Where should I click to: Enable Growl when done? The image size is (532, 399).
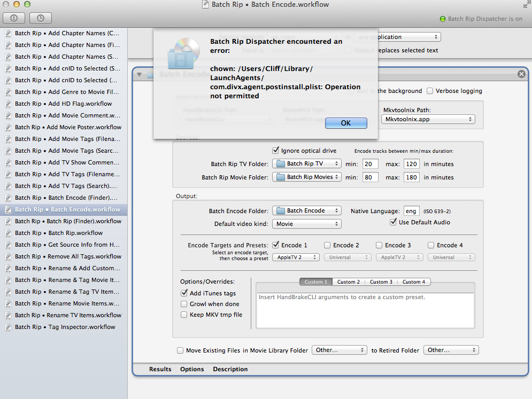(x=184, y=304)
